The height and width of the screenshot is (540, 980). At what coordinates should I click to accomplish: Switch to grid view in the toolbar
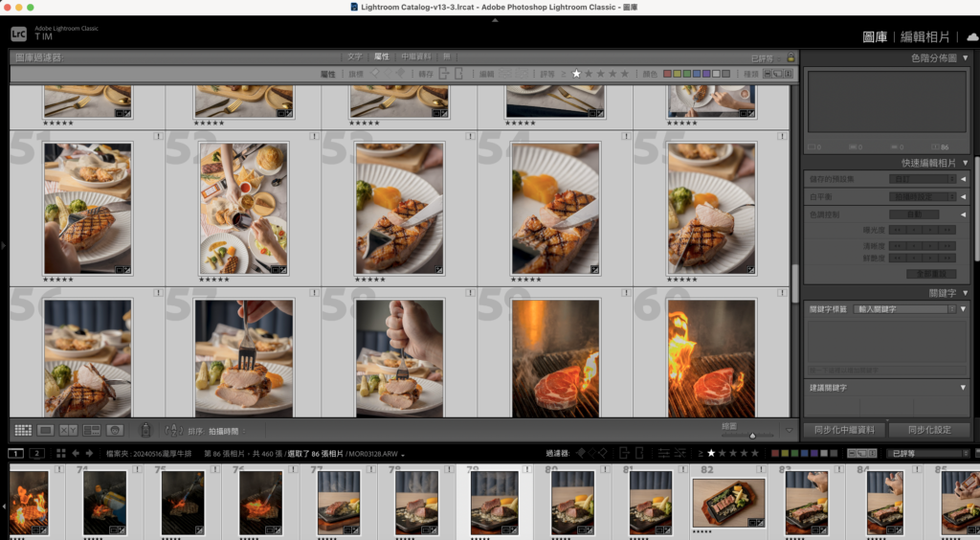coord(21,431)
